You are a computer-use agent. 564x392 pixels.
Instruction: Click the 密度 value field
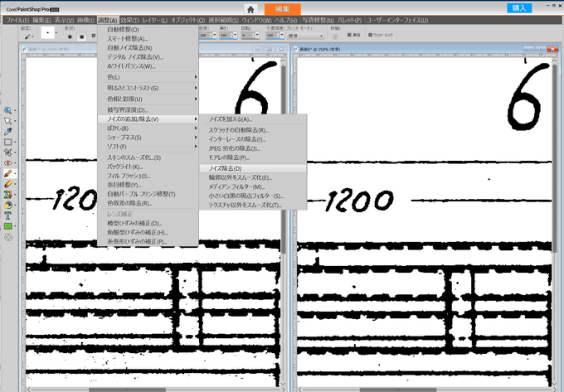(203, 35)
